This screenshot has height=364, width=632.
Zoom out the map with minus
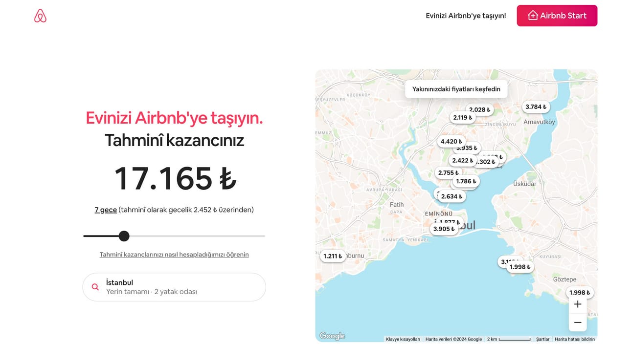click(578, 322)
